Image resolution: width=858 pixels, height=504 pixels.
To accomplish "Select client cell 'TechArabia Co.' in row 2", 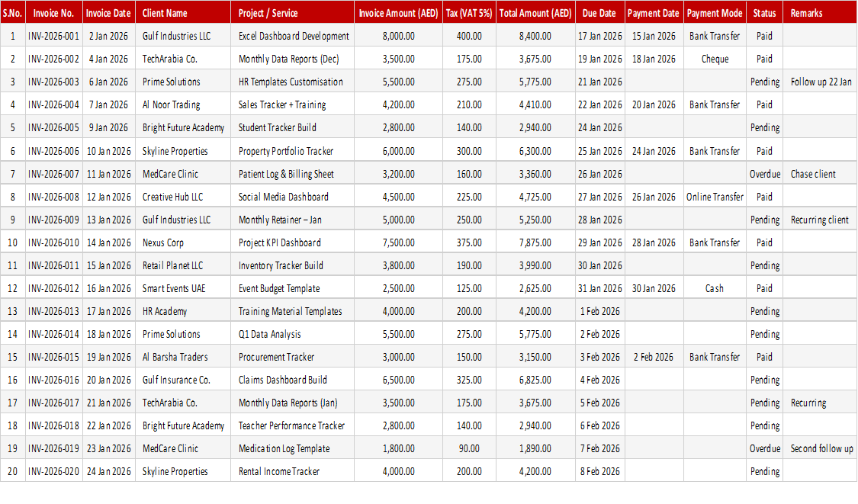I will [183, 59].
